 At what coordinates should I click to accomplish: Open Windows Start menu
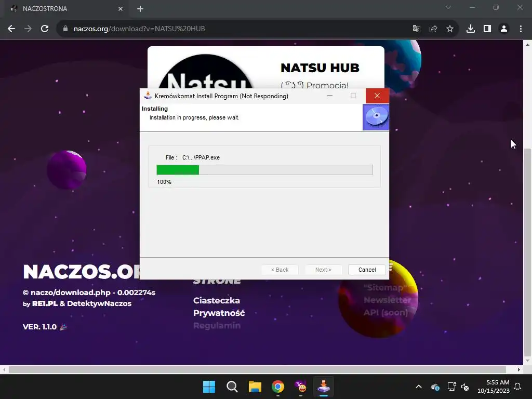209,387
